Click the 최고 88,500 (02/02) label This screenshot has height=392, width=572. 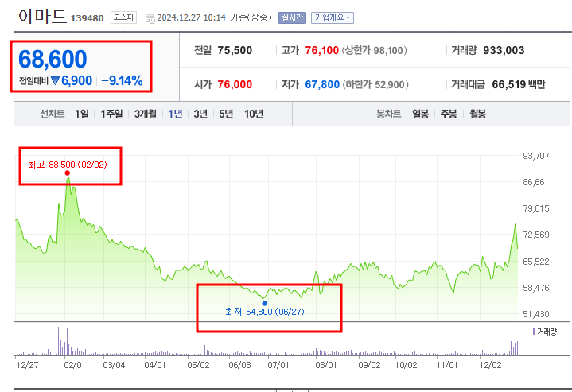pyautogui.click(x=68, y=165)
